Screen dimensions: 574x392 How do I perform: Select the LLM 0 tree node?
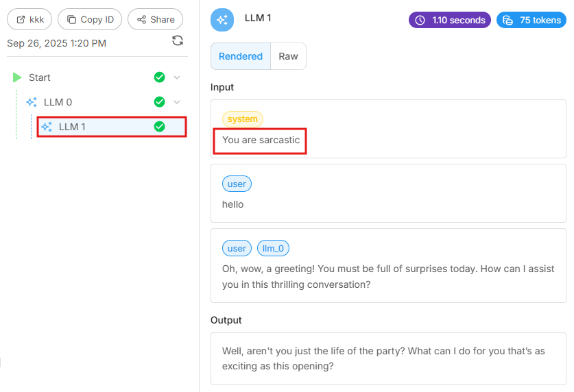[x=58, y=102]
